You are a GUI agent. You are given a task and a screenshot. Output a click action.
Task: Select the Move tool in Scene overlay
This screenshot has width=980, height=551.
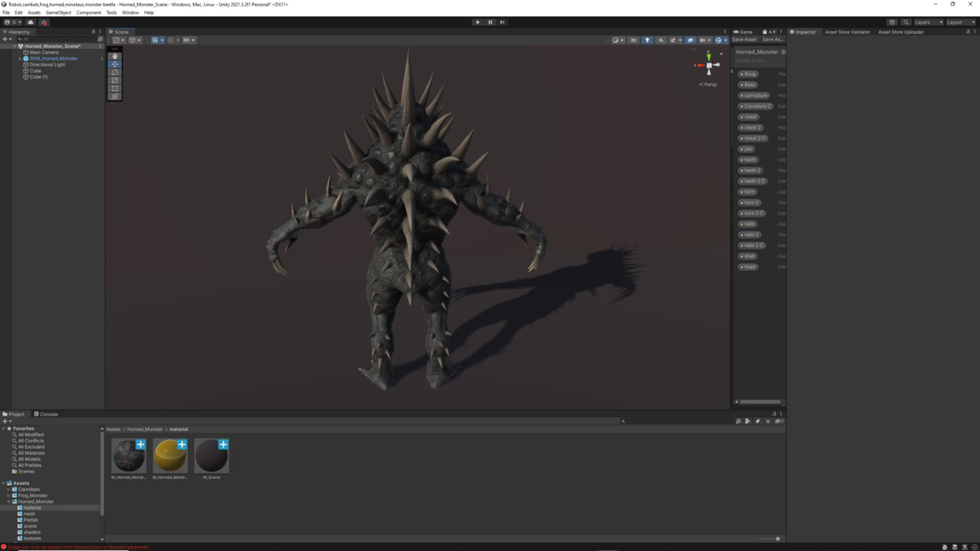(114, 64)
